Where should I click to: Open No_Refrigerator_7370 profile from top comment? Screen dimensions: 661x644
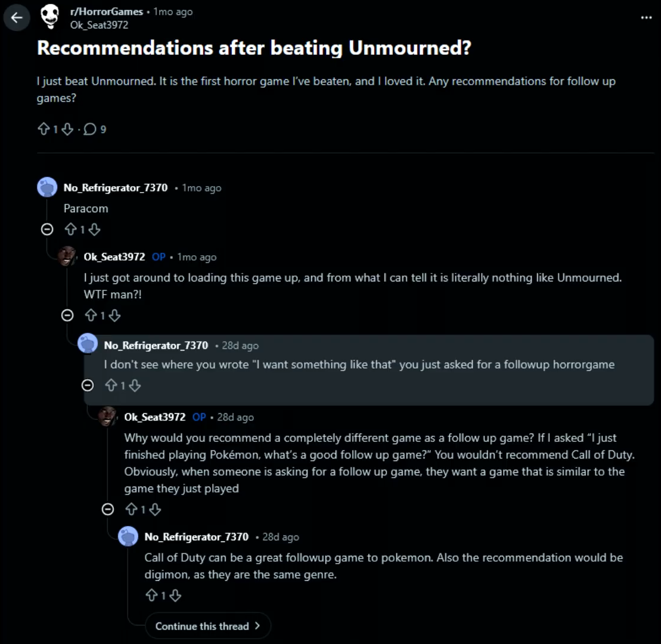click(116, 188)
